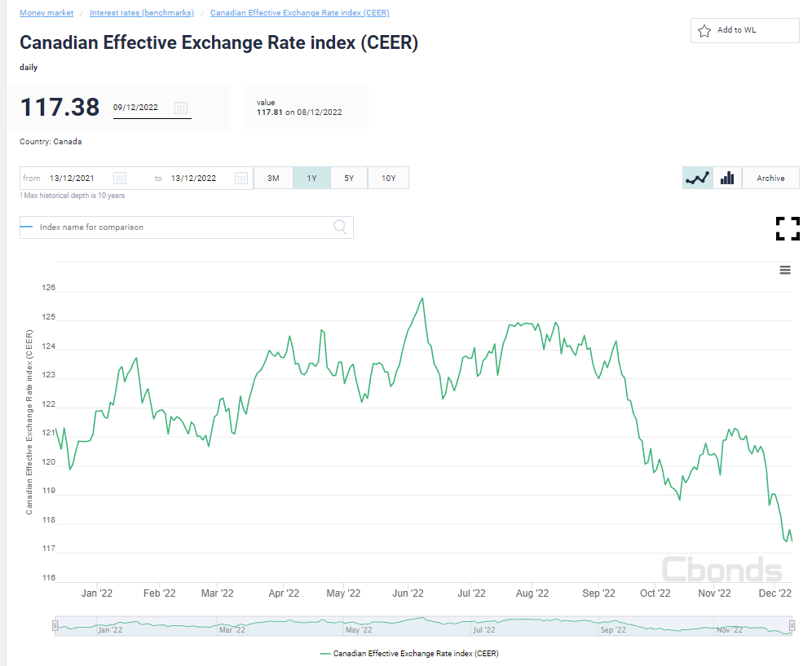
Task: Click the left handle of range navigator
Action: [x=55, y=625]
